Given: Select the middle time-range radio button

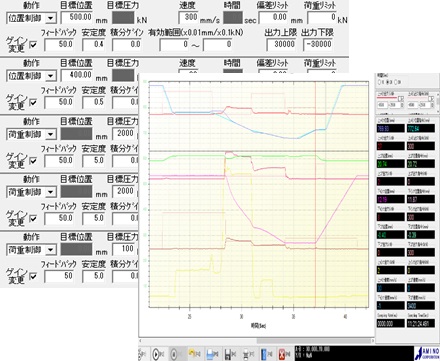Looking at the screenshot, I should tap(387, 82).
